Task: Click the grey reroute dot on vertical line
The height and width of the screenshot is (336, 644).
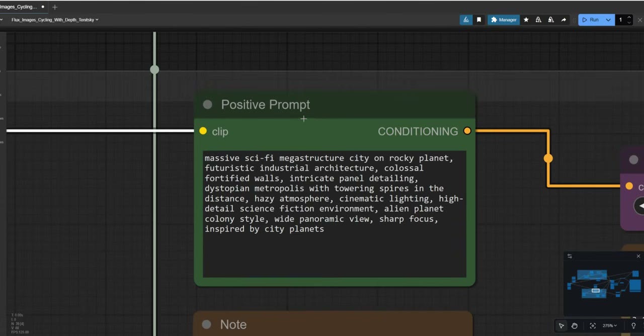Action: pos(154,69)
